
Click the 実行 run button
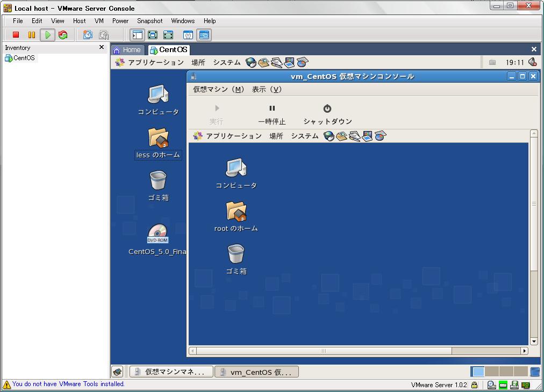pos(217,115)
